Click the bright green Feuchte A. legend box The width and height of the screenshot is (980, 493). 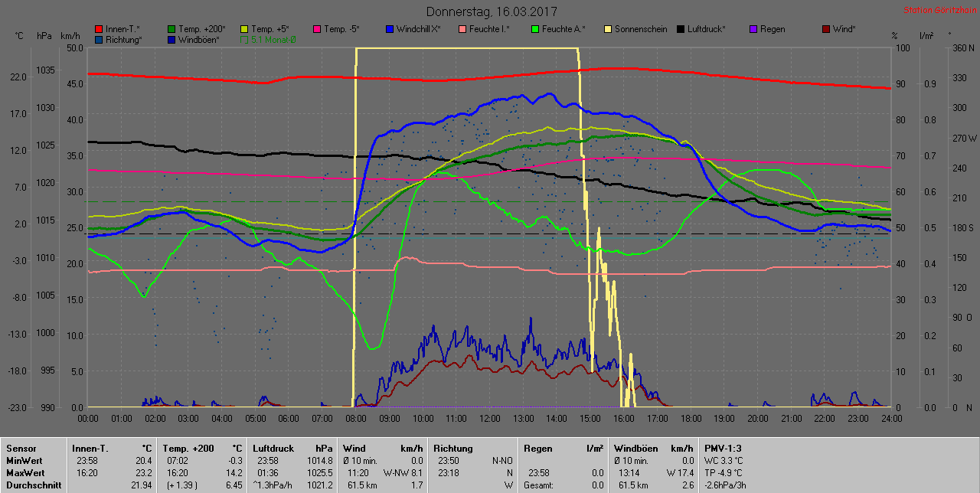point(535,29)
